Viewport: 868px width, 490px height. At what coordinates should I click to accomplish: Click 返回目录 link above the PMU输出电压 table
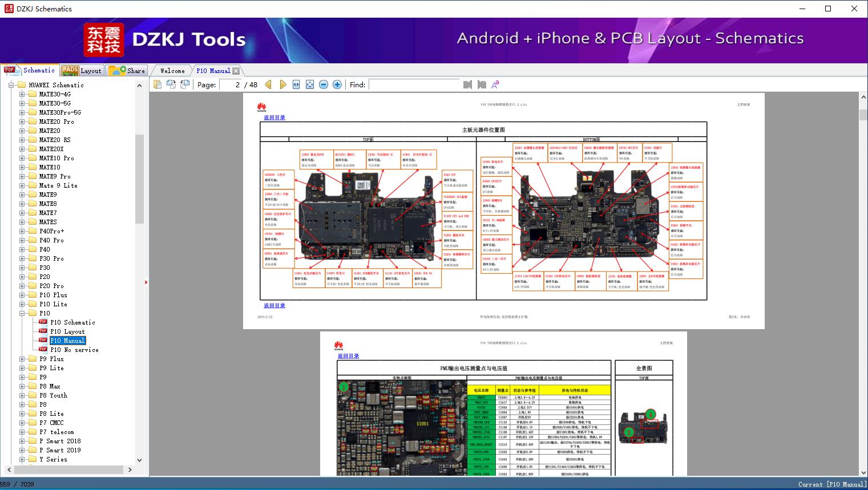[348, 356]
